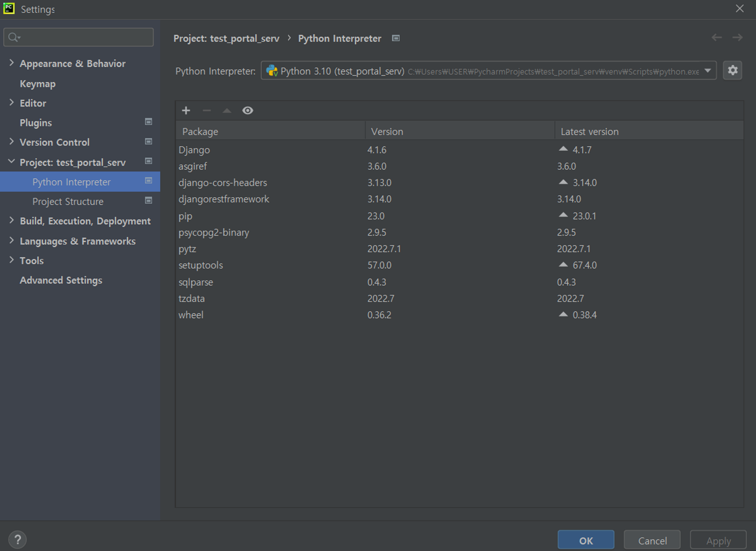The width and height of the screenshot is (756, 551).
Task: Open interpreter gear settings menu
Action: tap(732, 71)
